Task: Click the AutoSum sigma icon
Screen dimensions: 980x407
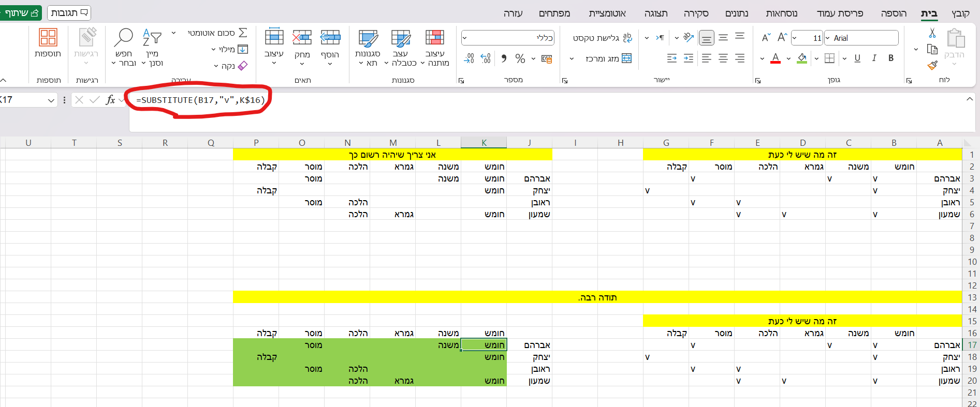Action: point(242,33)
